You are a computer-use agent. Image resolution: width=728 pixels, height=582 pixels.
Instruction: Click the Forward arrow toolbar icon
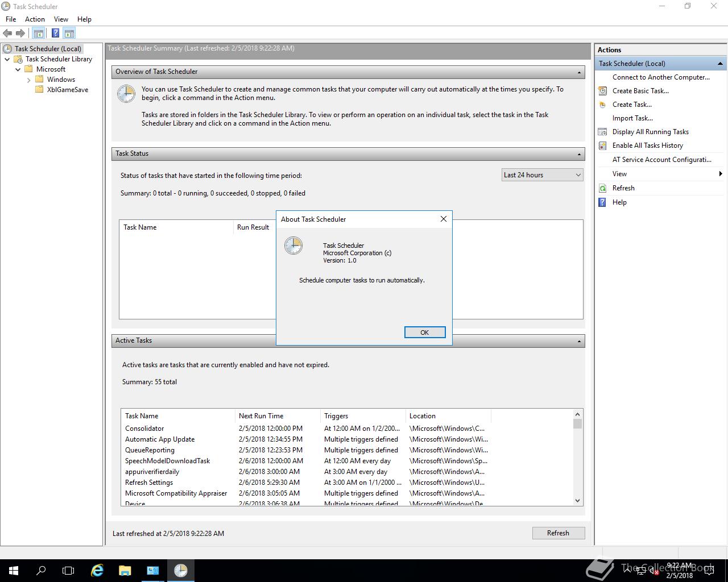pyautogui.click(x=20, y=34)
